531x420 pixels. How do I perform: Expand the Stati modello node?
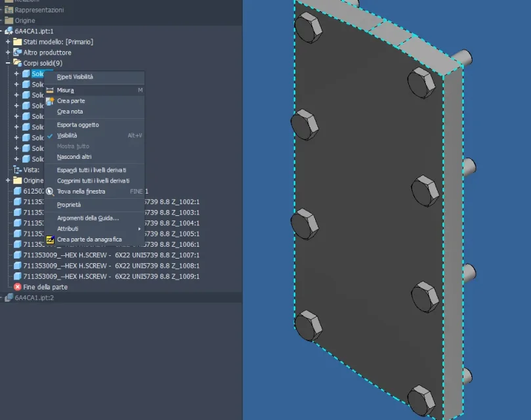point(8,42)
